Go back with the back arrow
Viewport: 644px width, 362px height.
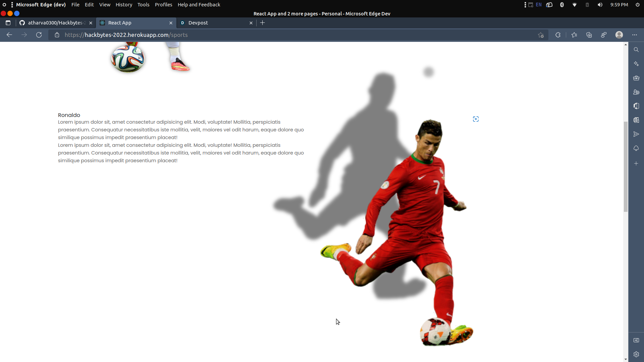(9, 35)
